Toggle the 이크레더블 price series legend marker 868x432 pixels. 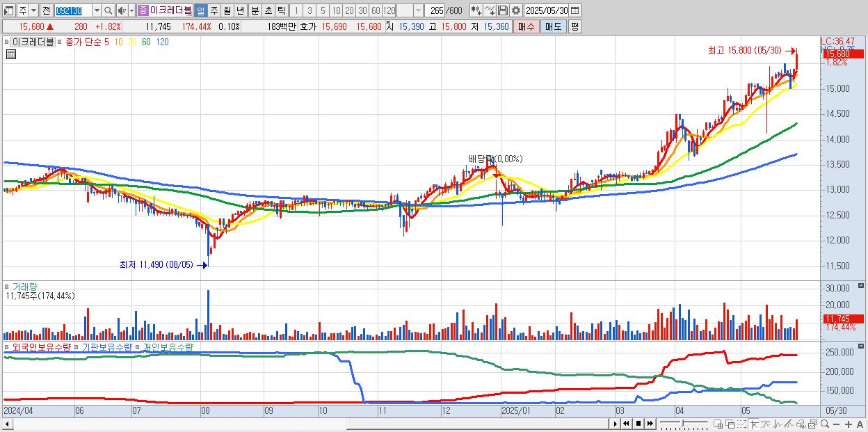pos(6,42)
